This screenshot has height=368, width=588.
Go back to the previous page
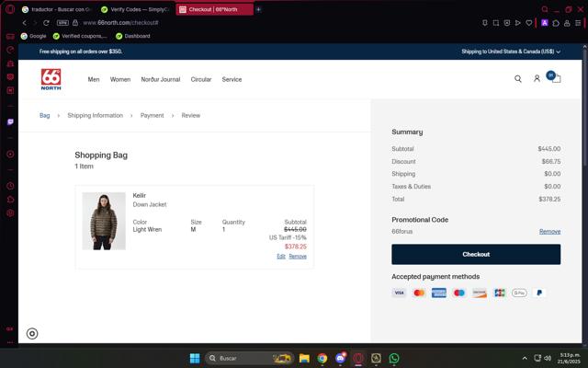point(25,23)
